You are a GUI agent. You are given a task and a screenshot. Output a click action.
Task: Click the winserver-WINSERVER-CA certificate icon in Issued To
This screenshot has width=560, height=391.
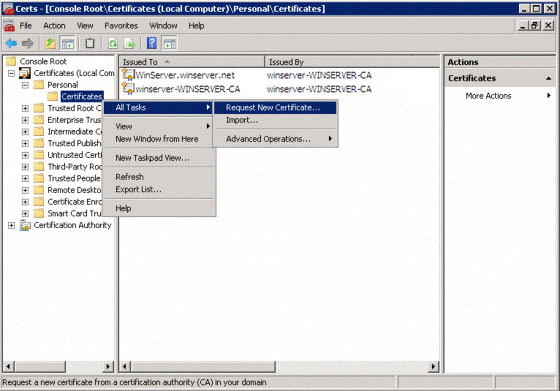[128, 89]
